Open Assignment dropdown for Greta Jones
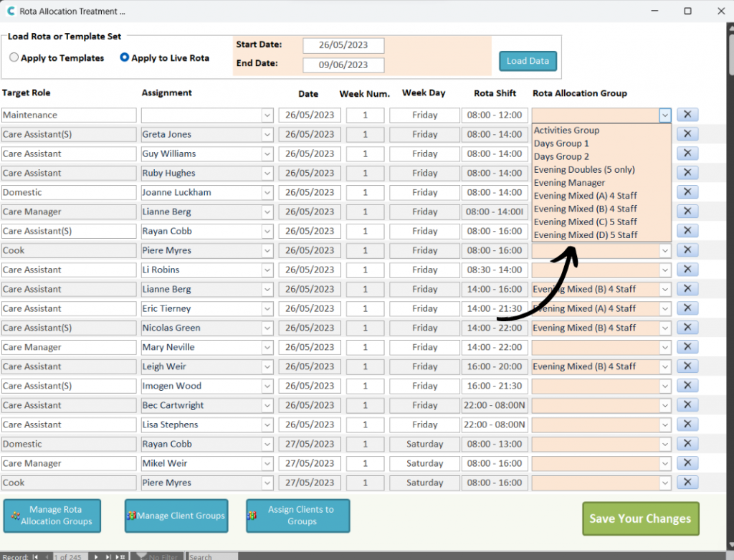Image resolution: width=734 pixels, height=560 pixels. pyautogui.click(x=267, y=134)
